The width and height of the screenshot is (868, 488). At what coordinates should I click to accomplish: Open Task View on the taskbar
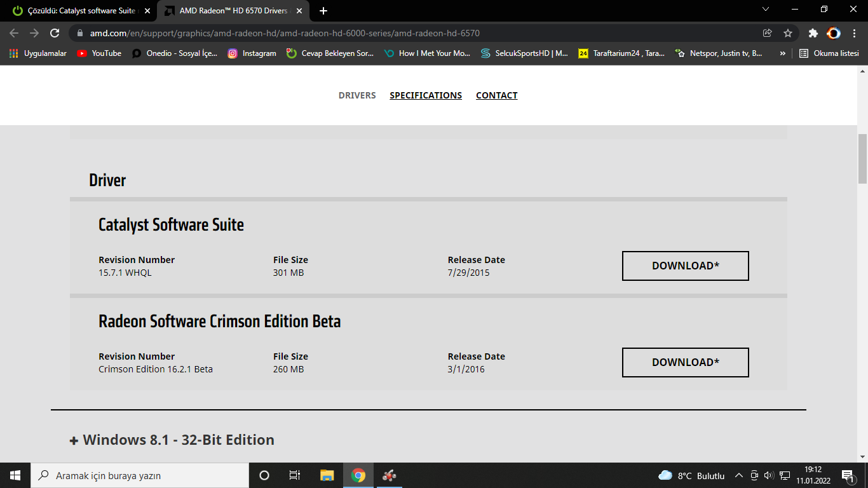295,475
